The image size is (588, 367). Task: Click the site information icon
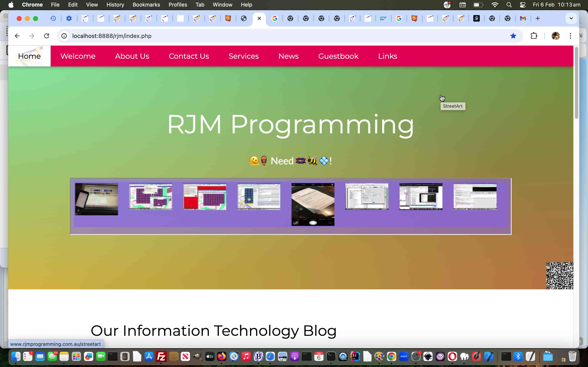(x=64, y=36)
